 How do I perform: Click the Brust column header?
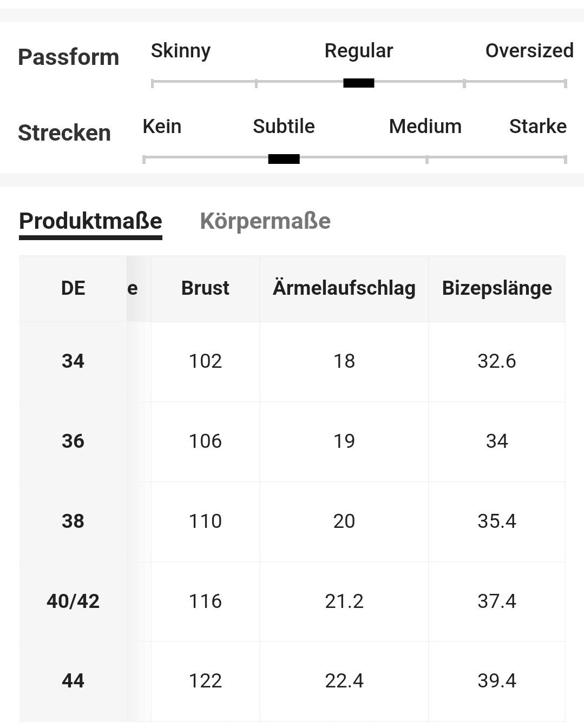coord(205,288)
